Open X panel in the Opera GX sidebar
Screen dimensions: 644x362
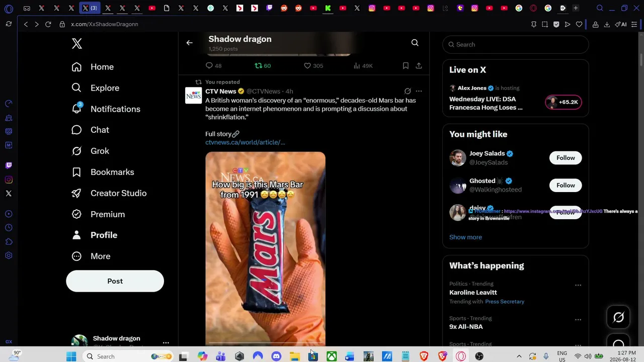pyautogui.click(x=9, y=194)
